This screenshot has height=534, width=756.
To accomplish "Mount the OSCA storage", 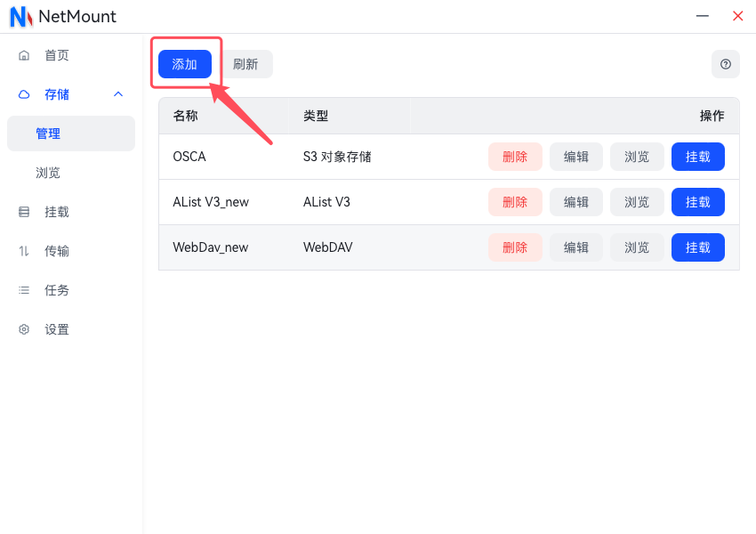I will (697, 157).
